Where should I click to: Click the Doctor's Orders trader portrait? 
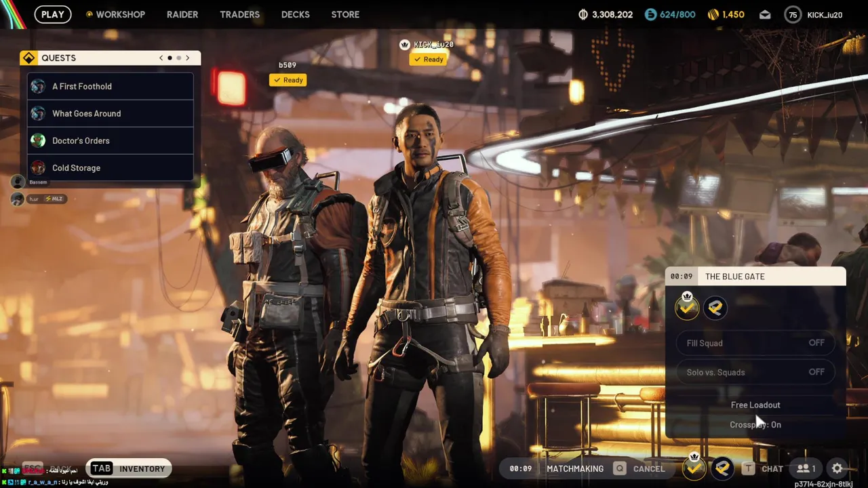[x=38, y=140]
